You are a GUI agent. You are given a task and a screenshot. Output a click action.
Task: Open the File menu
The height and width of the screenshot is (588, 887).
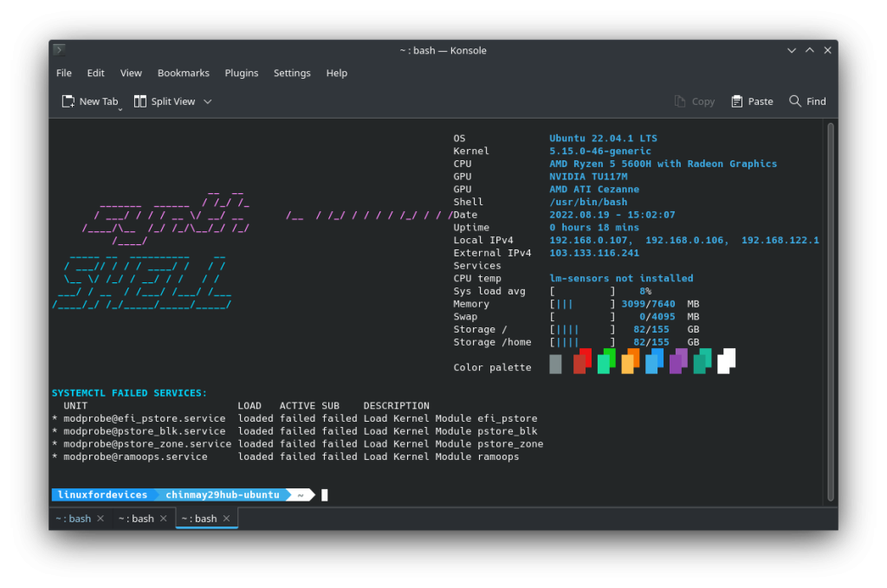63,73
